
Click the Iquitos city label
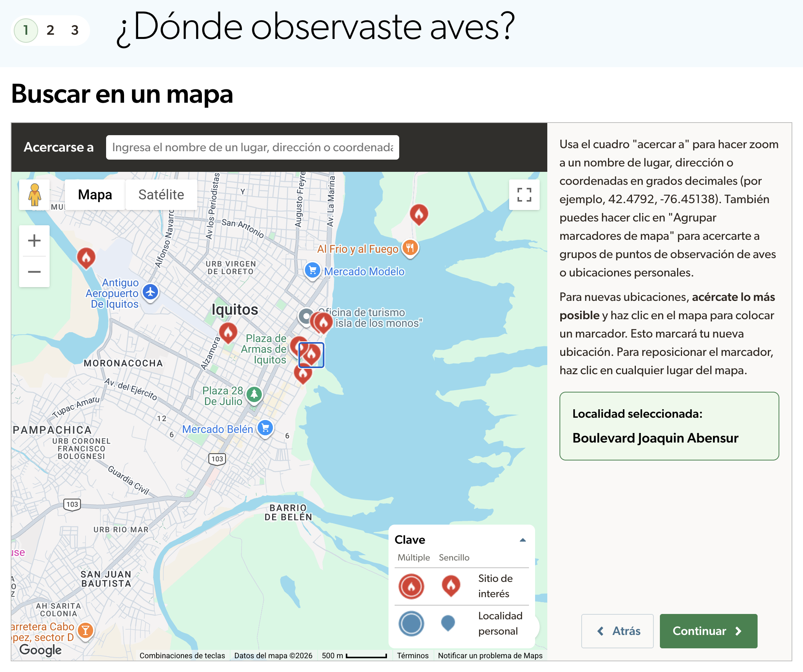click(x=235, y=309)
